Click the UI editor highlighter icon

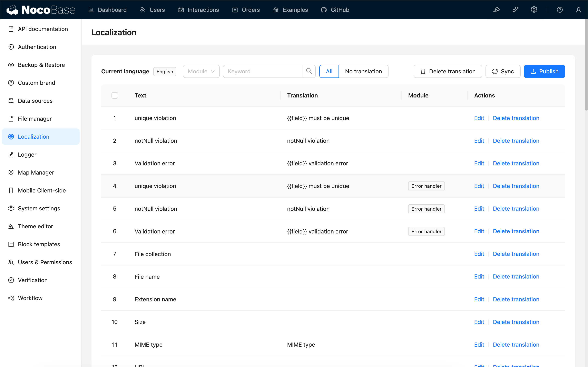tap(496, 10)
